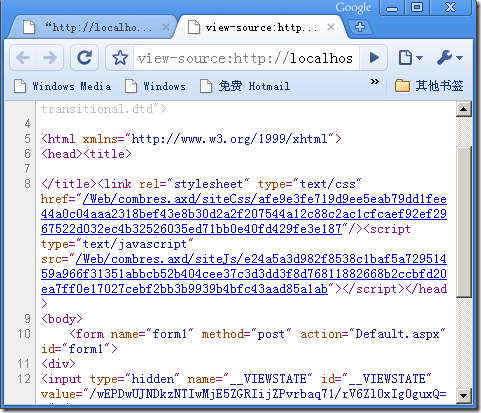Open the page menu icon

410,58
